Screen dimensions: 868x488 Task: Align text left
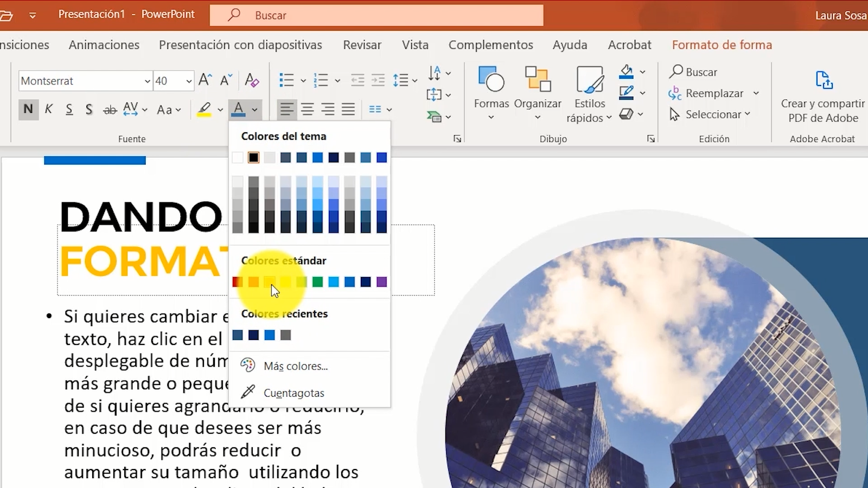coord(286,110)
